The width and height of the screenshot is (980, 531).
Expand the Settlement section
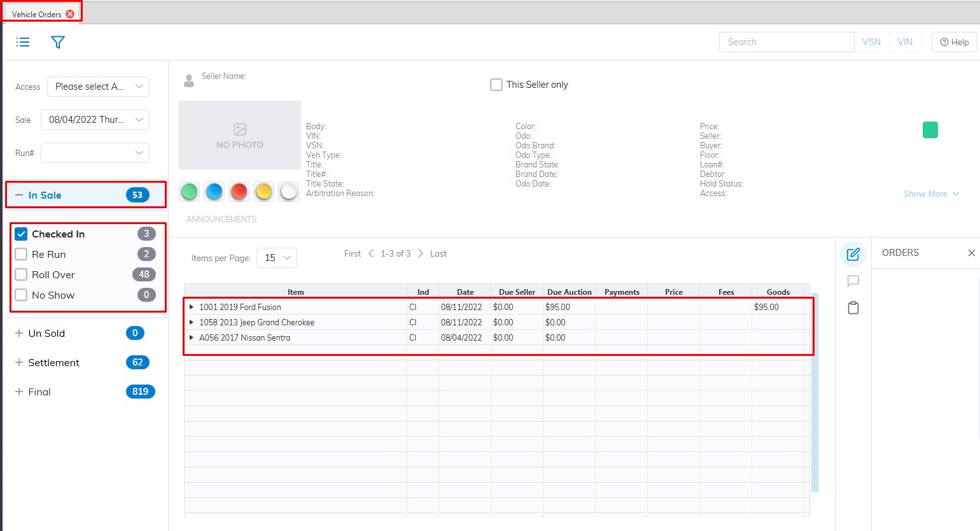(19, 362)
